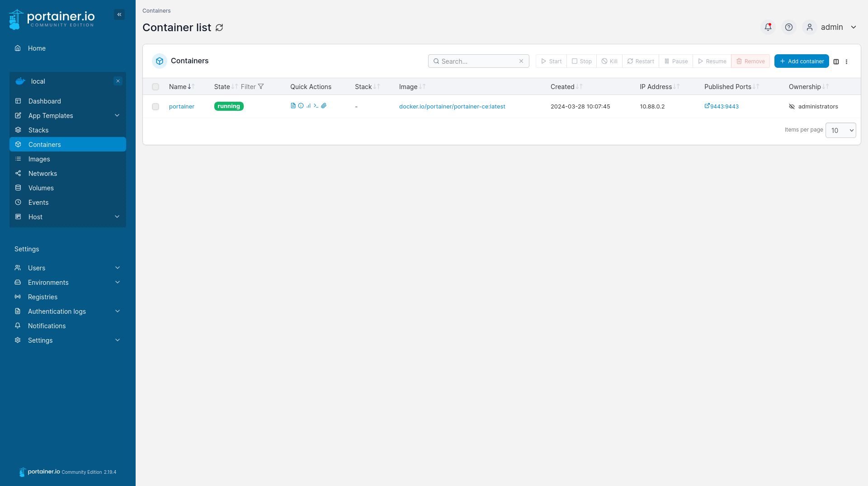Image resolution: width=868 pixels, height=486 pixels.
Task: Open the notifications bell icon
Action: click(x=768, y=27)
